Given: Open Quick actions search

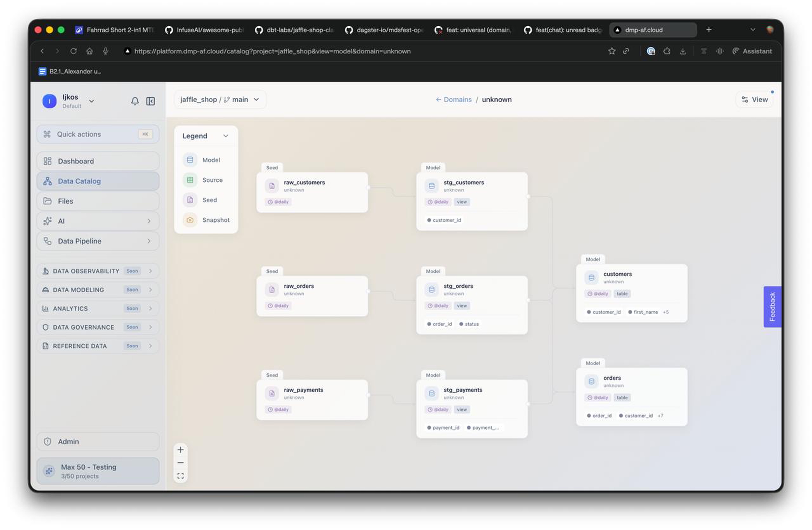Looking at the screenshot, I should [x=98, y=134].
